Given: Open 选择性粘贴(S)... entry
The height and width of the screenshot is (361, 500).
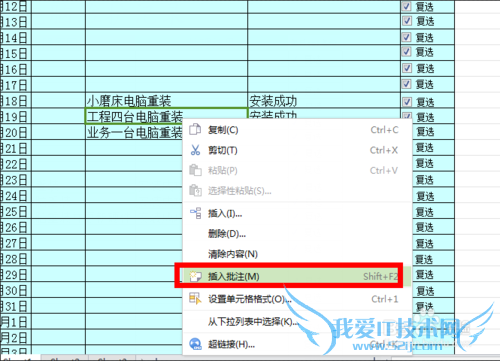Looking at the screenshot, I should click(x=298, y=191).
